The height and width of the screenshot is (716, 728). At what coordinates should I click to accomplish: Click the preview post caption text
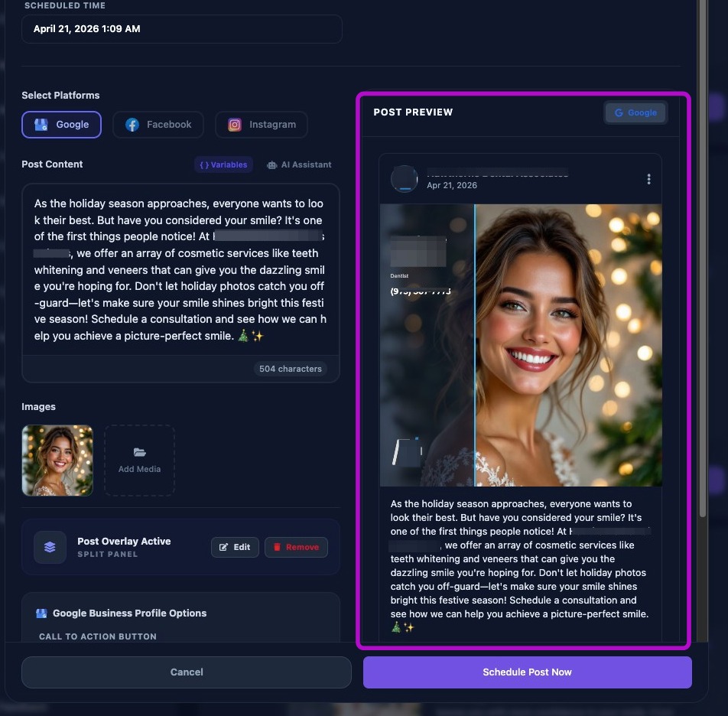click(x=519, y=565)
